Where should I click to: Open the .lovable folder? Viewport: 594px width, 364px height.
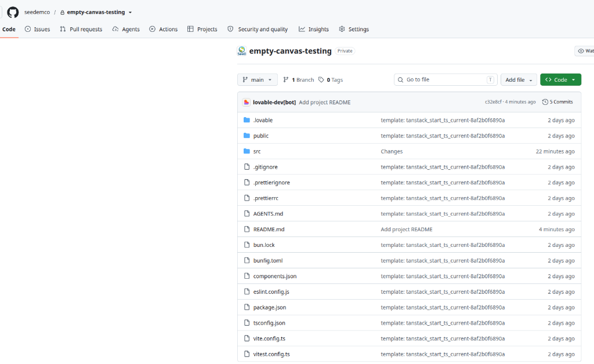263,120
